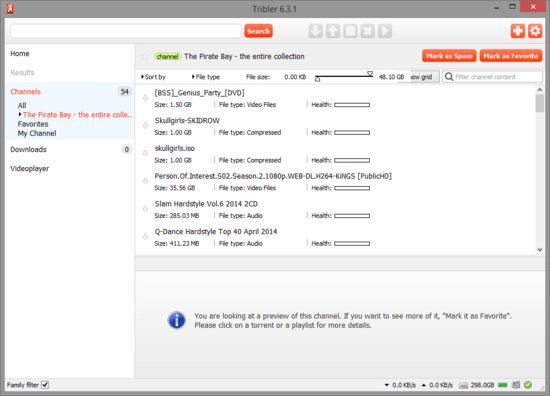Click download arrow for [BSS]_Genius_Party_[DVD]

point(145,98)
